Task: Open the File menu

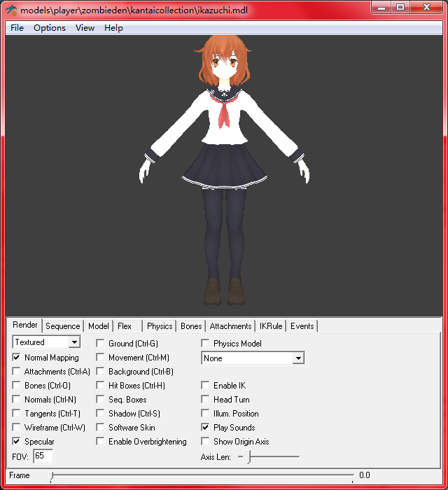Action: [17, 28]
